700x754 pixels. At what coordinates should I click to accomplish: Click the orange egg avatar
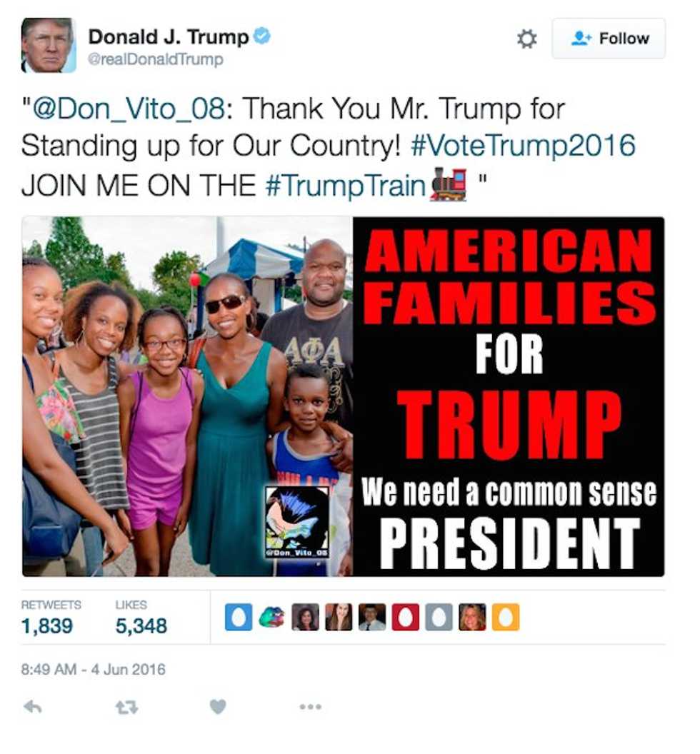click(x=506, y=617)
